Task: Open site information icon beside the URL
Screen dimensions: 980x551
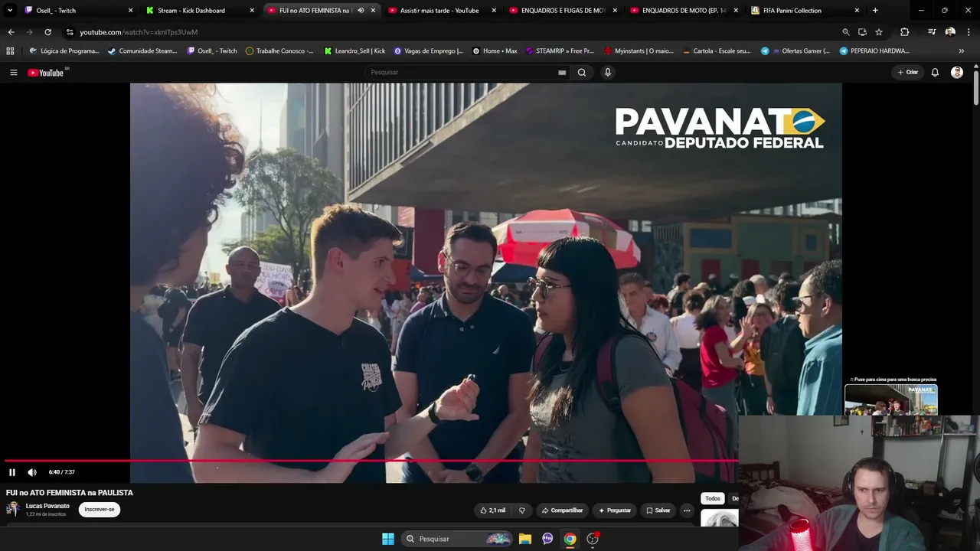Action: [x=70, y=32]
